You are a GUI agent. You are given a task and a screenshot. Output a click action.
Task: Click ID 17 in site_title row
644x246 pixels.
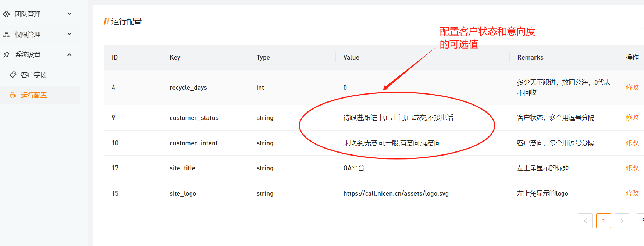tap(115, 168)
